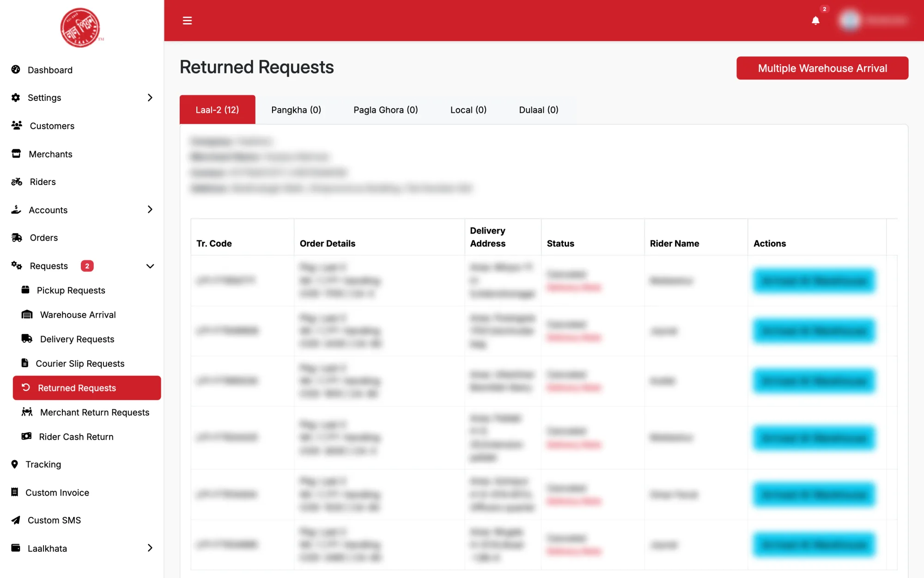Expand the Accounts submenu arrow

150,210
